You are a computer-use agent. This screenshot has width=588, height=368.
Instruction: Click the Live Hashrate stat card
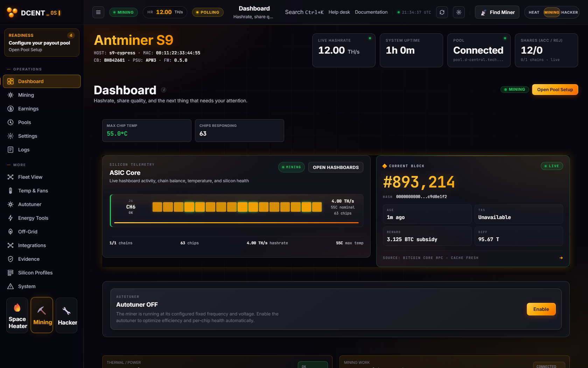(344, 50)
